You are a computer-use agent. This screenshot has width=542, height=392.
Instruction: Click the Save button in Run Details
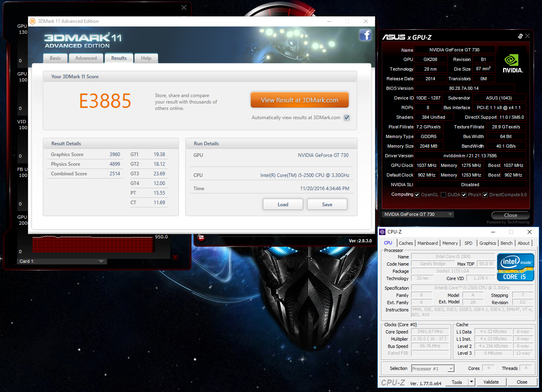tap(327, 205)
